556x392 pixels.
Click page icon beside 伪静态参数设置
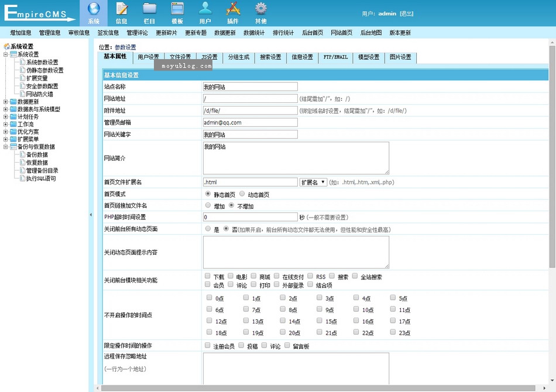point(23,70)
